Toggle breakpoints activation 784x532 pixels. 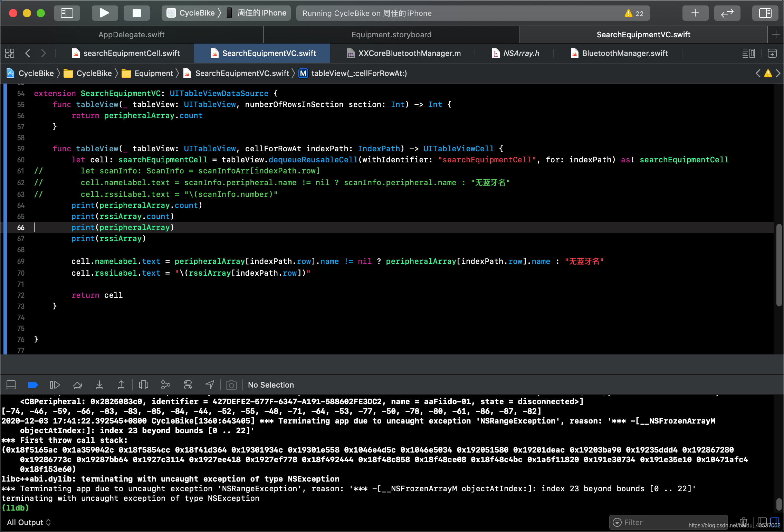[33, 385]
